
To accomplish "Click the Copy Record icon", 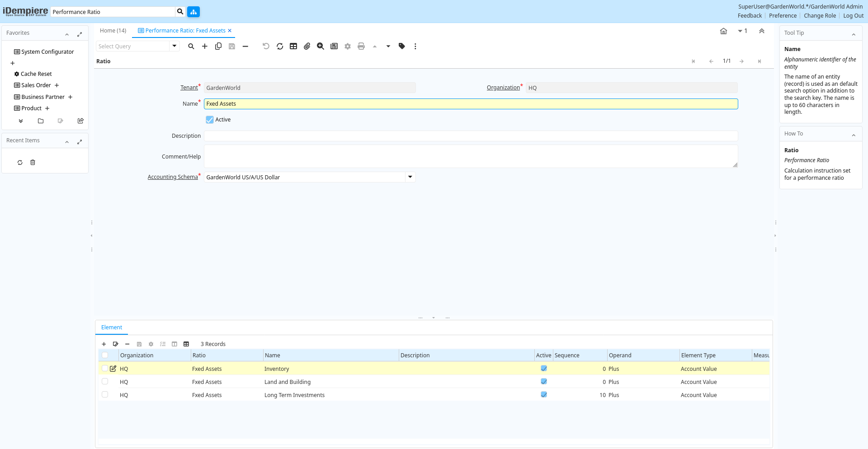I will (218, 46).
